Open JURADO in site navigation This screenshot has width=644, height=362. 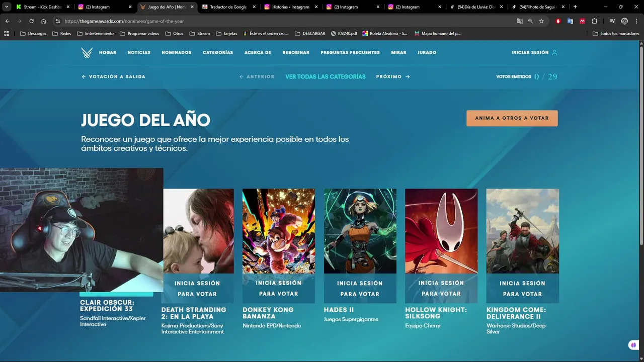tap(427, 53)
